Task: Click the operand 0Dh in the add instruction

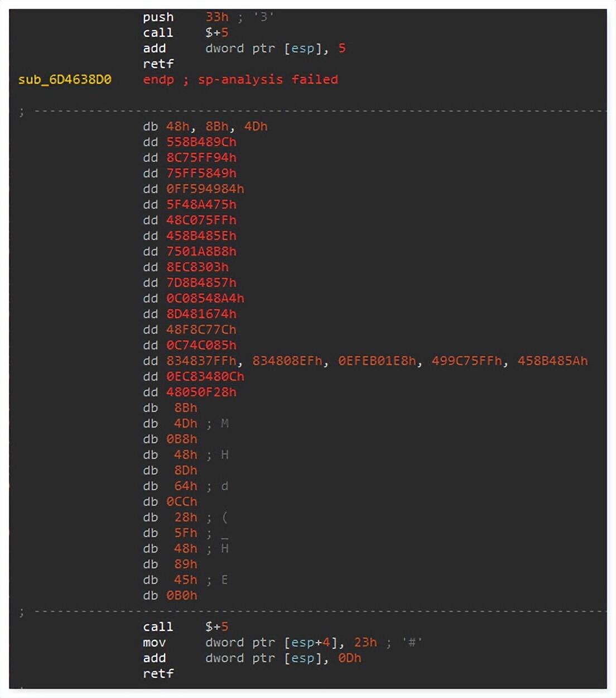Action: pos(349,658)
